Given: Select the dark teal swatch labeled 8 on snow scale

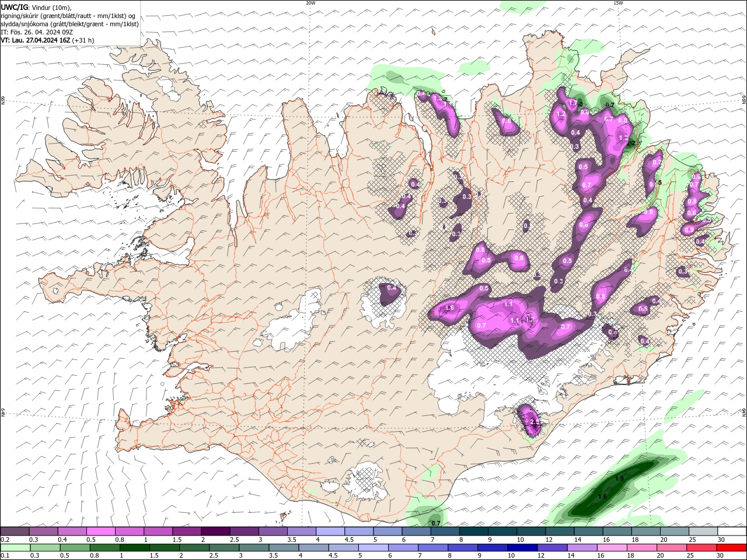Looking at the screenshot, I should click(x=473, y=531).
